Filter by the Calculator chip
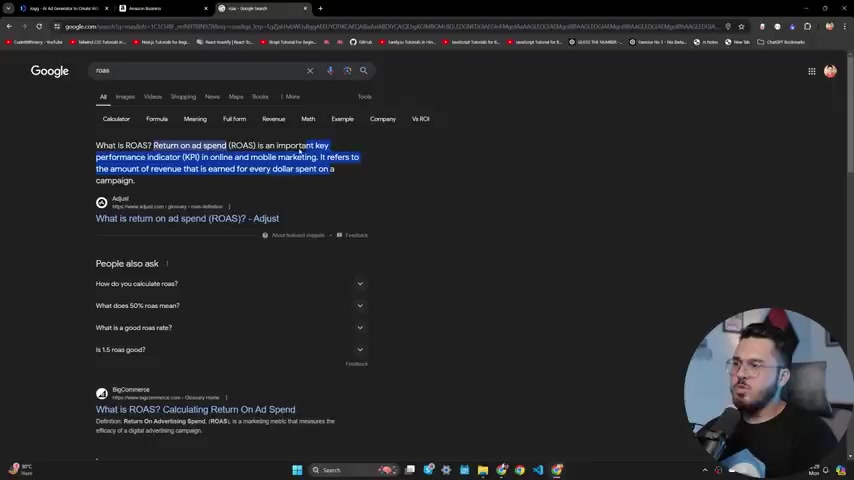Image resolution: width=854 pixels, height=480 pixels. pyautogui.click(x=116, y=119)
